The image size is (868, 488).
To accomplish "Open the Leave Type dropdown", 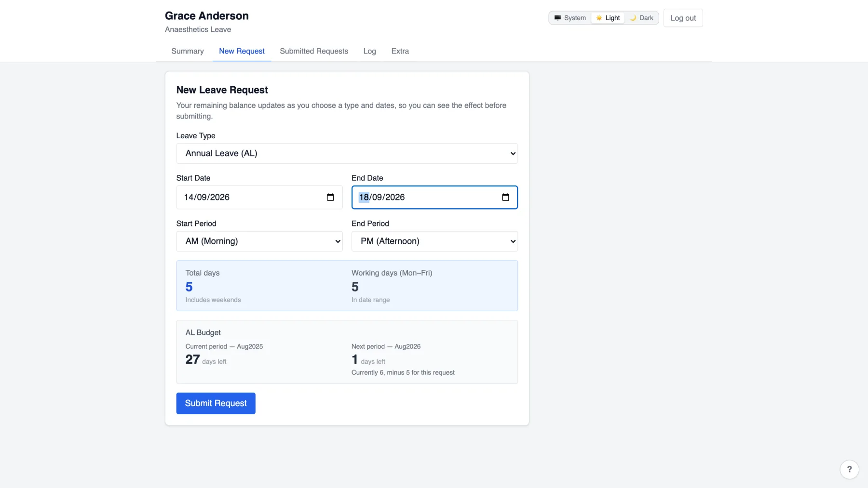I will 347,153.
